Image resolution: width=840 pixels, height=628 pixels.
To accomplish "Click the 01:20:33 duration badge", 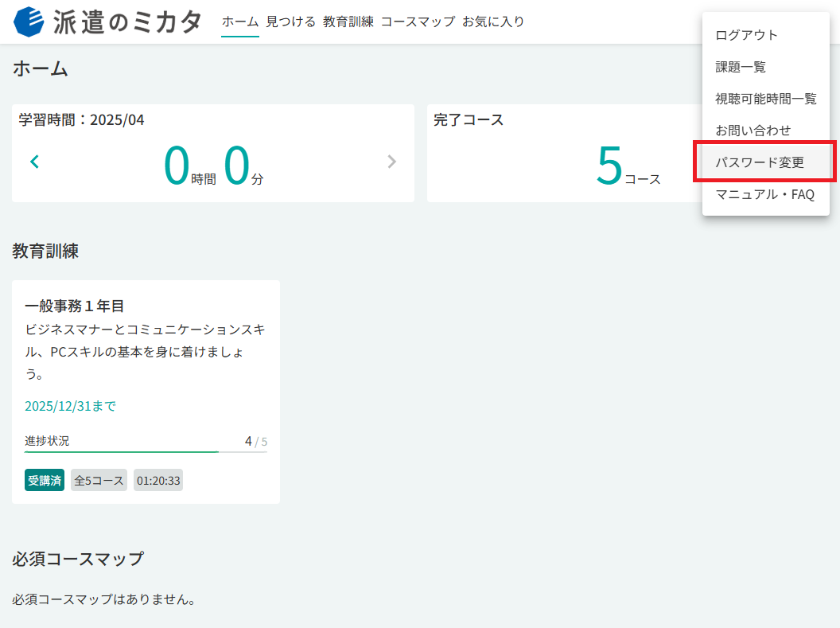I will pyautogui.click(x=158, y=480).
